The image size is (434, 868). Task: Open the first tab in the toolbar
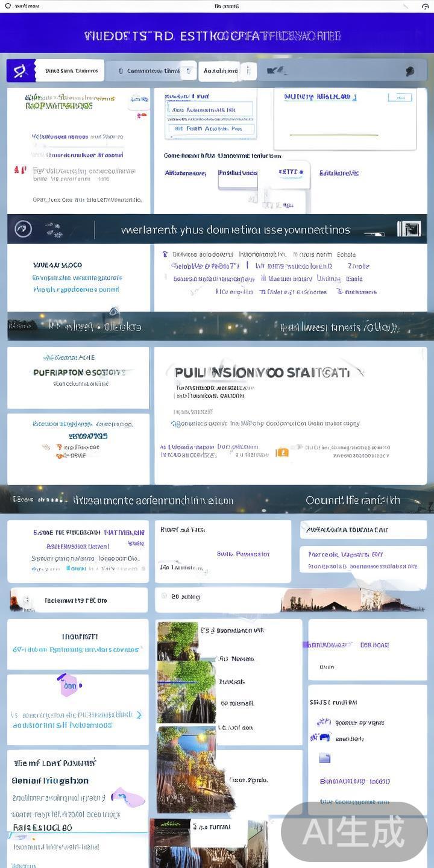(x=70, y=71)
